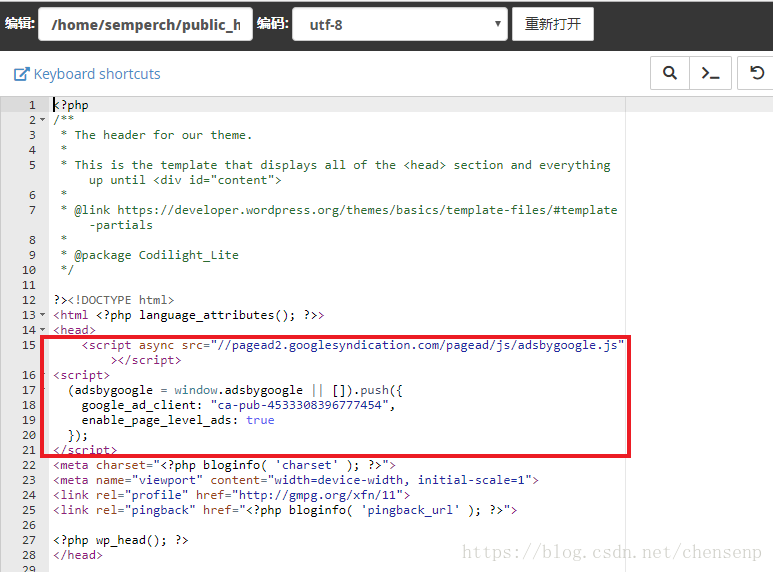
Task: Click the meta charset line 22
Action: 224,465
